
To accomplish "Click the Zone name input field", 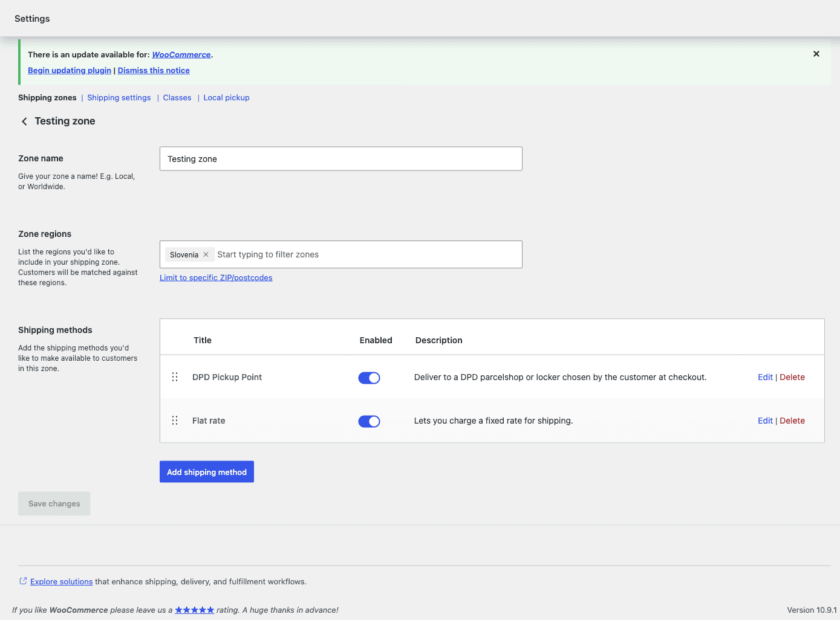I will pos(341,159).
